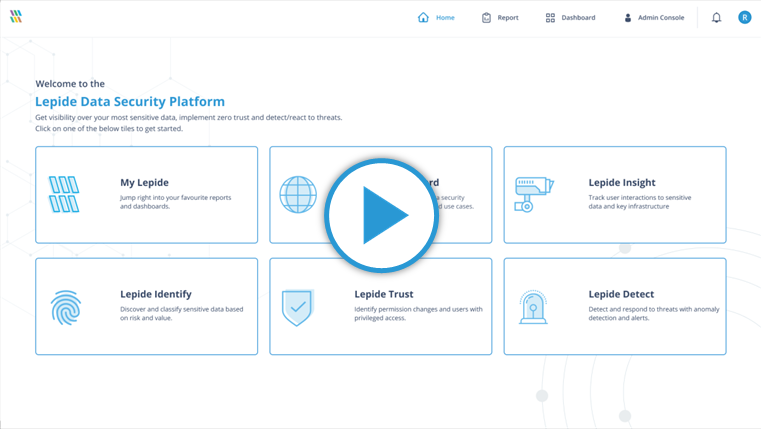This screenshot has width=761, height=429.
Task: Open the Lepide Trust tile title
Action: [383, 294]
